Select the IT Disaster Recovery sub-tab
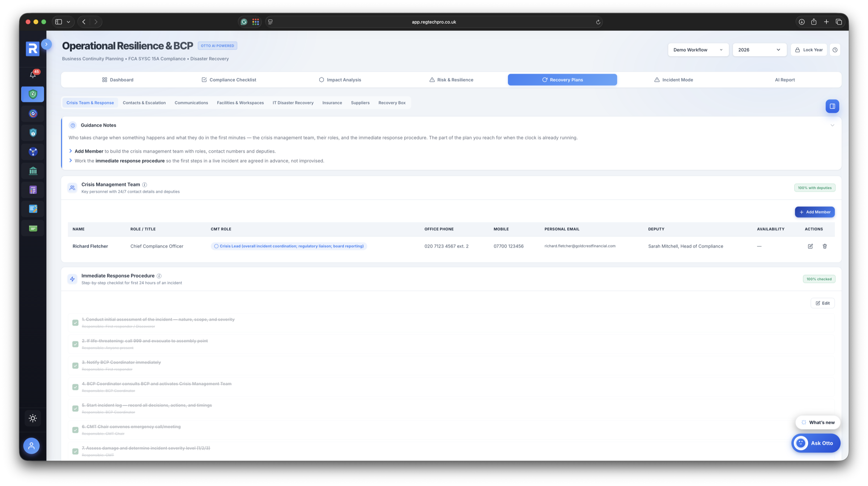The height and width of the screenshot is (486, 868). (x=293, y=103)
